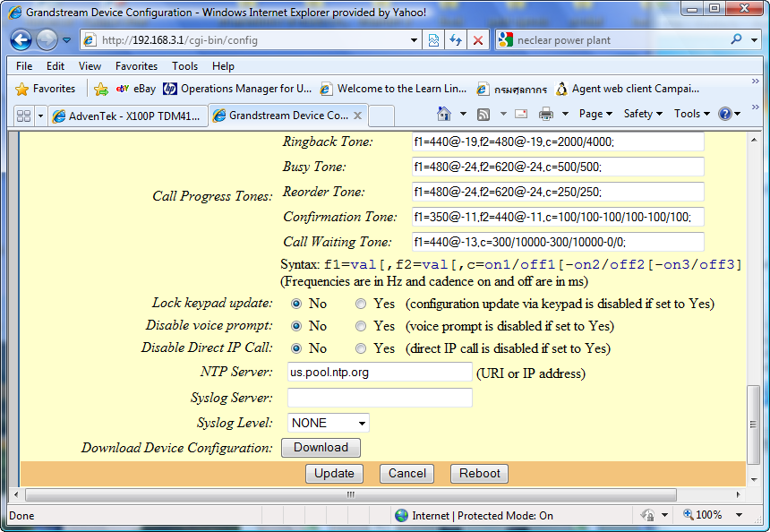Open the Page command bar menu
This screenshot has width=770, height=532.
tap(595, 114)
